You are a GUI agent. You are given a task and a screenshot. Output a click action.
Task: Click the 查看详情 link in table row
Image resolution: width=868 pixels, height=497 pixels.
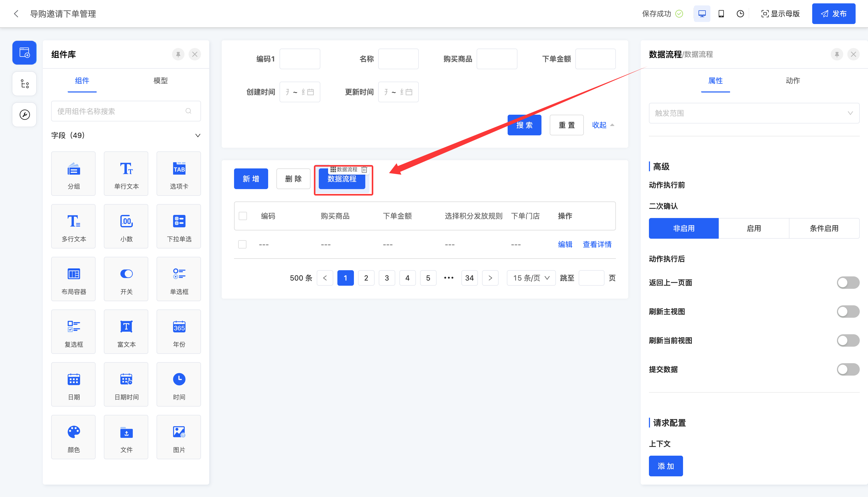597,244
